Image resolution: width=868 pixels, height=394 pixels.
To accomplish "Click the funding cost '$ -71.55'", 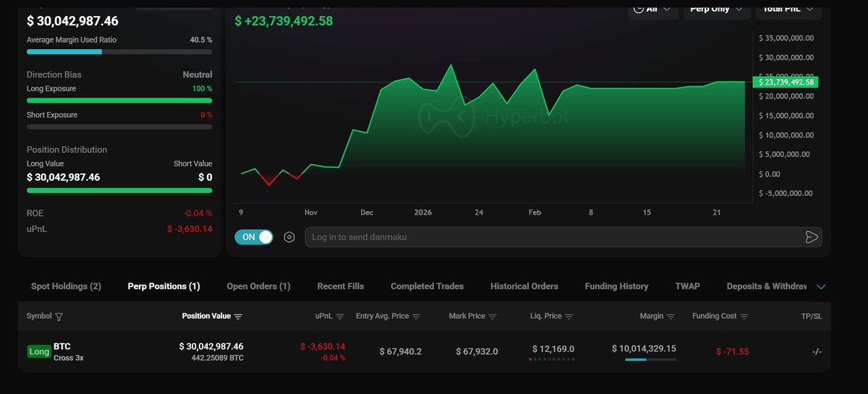I will (732, 351).
